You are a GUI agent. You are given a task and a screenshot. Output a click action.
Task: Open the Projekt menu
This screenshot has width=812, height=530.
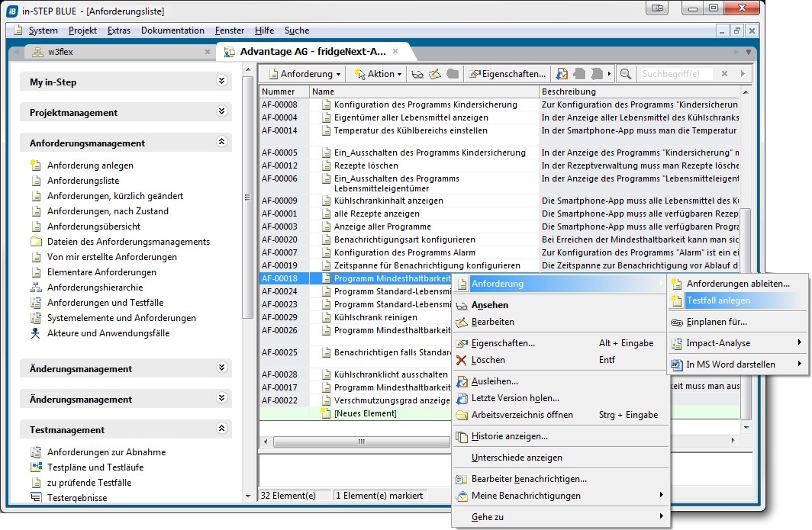click(82, 31)
